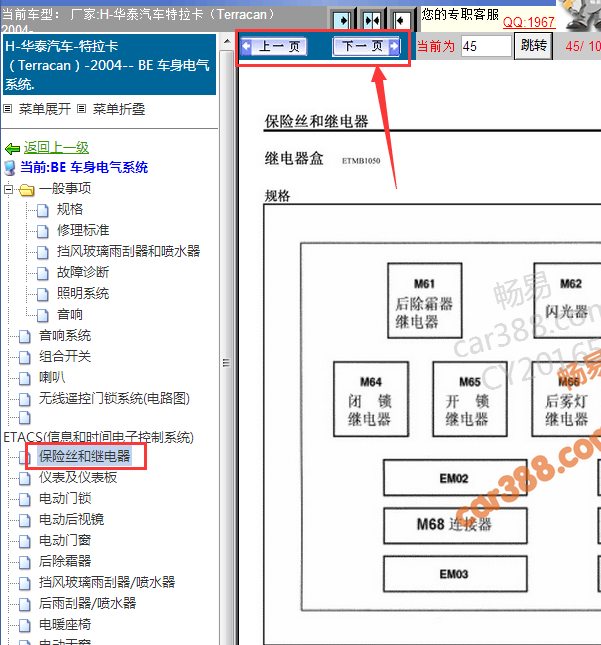
Task: Open the 照明系统 tree item
Action: 83,293
